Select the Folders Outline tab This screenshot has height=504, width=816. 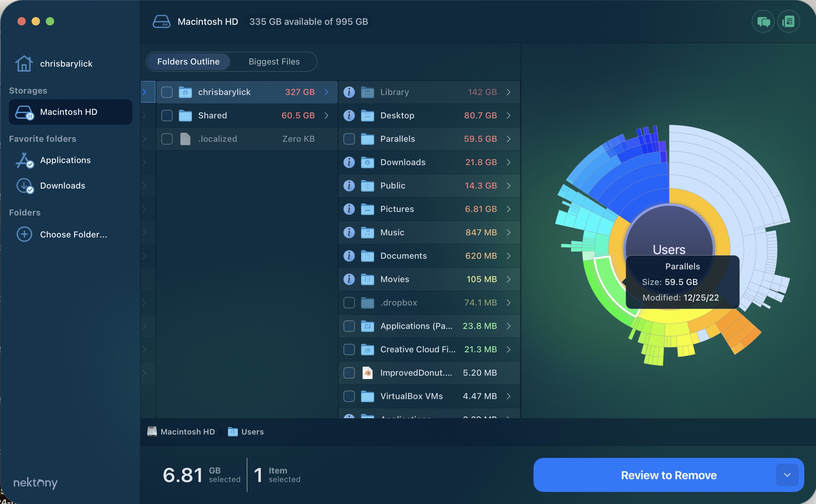188,61
